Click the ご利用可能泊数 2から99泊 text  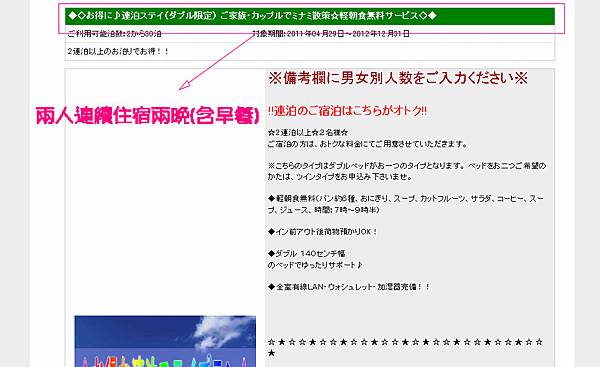[114, 34]
